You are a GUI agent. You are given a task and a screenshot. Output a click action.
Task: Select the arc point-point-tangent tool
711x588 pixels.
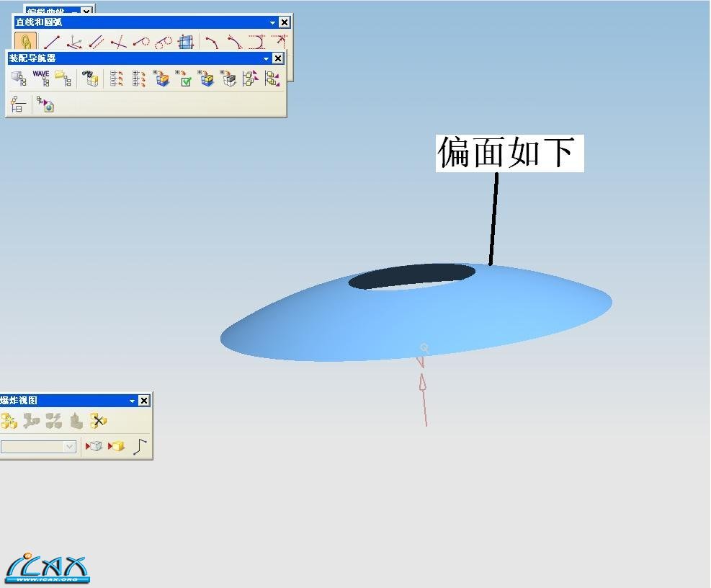click(x=234, y=43)
